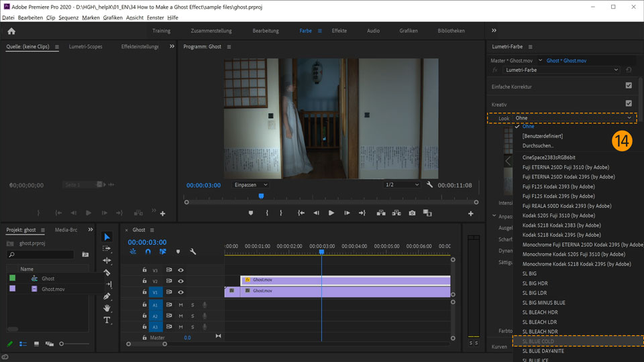
Task: Open the Einpassen zoom level dropdown
Action: [251, 184]
